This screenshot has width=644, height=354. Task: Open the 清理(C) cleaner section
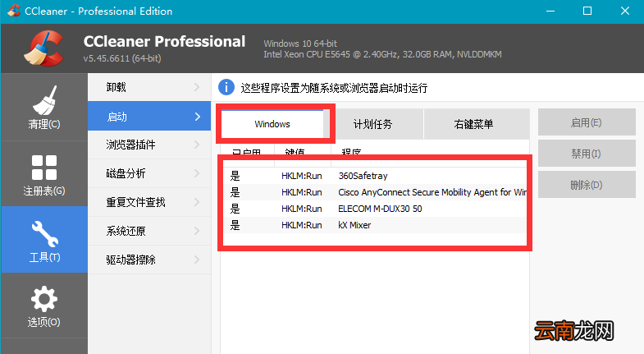44,108
